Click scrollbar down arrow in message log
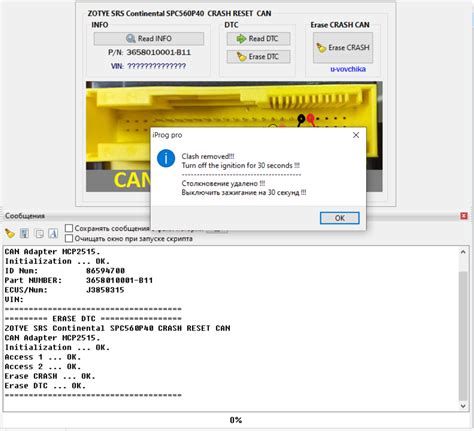Image resolution: width=474 pixels, height=431 pixels. point(463,406)
